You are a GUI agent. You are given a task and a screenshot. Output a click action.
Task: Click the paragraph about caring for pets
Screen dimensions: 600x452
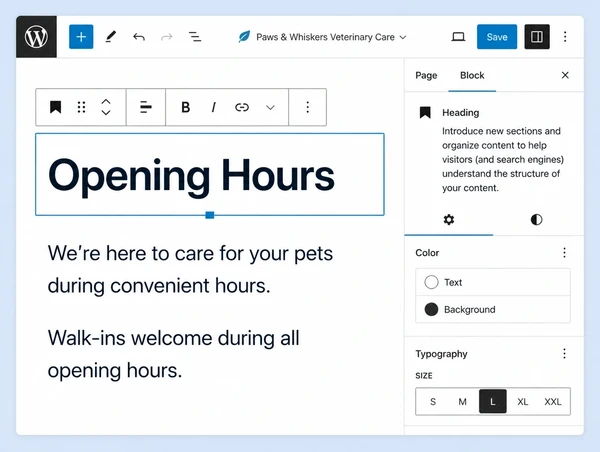[190, 269]
